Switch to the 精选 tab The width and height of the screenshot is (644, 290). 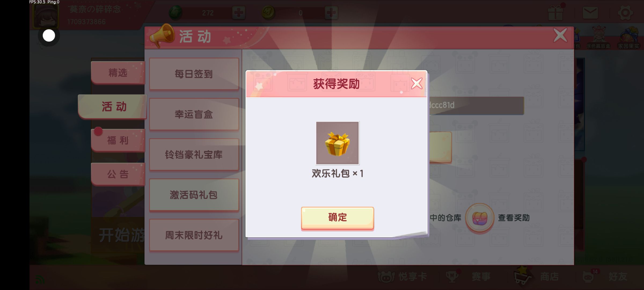coord(118,73)
